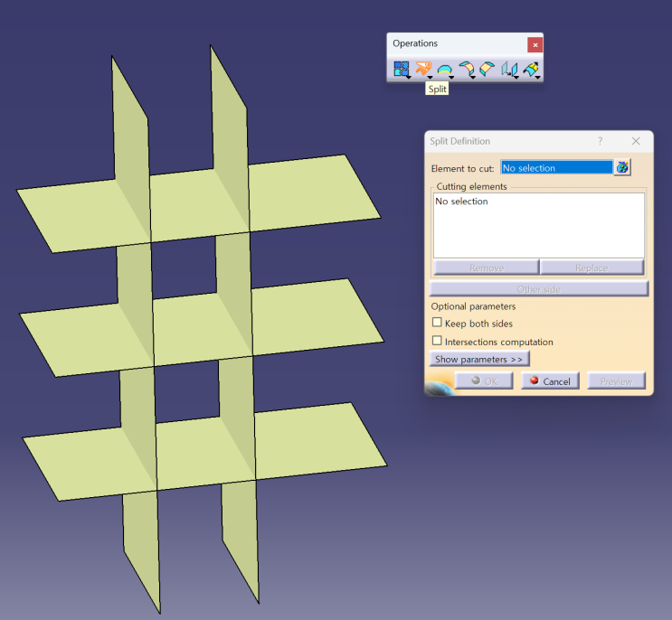Expand the Shape Fillet dropdown arrow
The image size is (672, 620).
point(473,77)
